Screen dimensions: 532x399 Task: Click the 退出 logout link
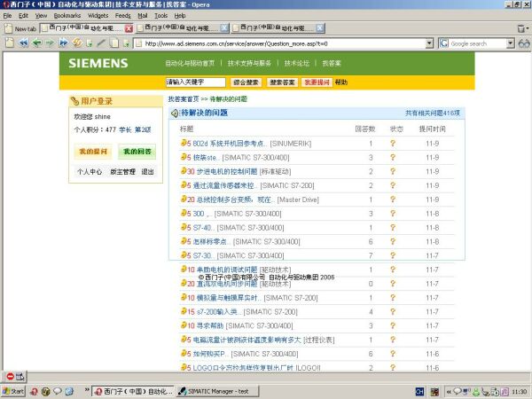pos(147,172)
